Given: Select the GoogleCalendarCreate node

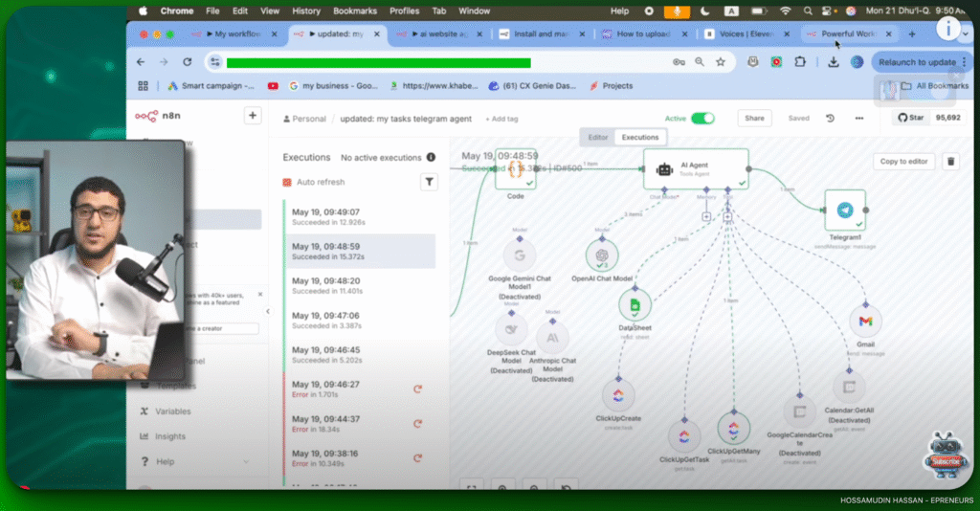Looking at the screenshot, I should (799, 412).
